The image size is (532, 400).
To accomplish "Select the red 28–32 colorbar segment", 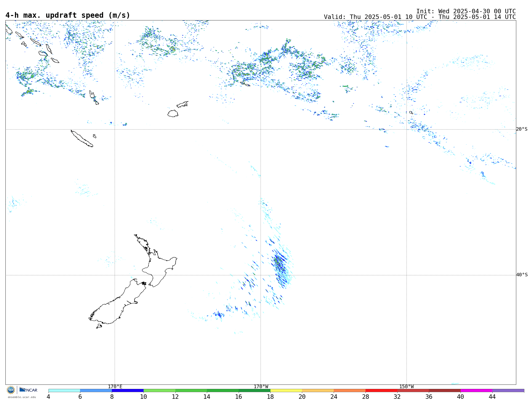I will point(381,390).
